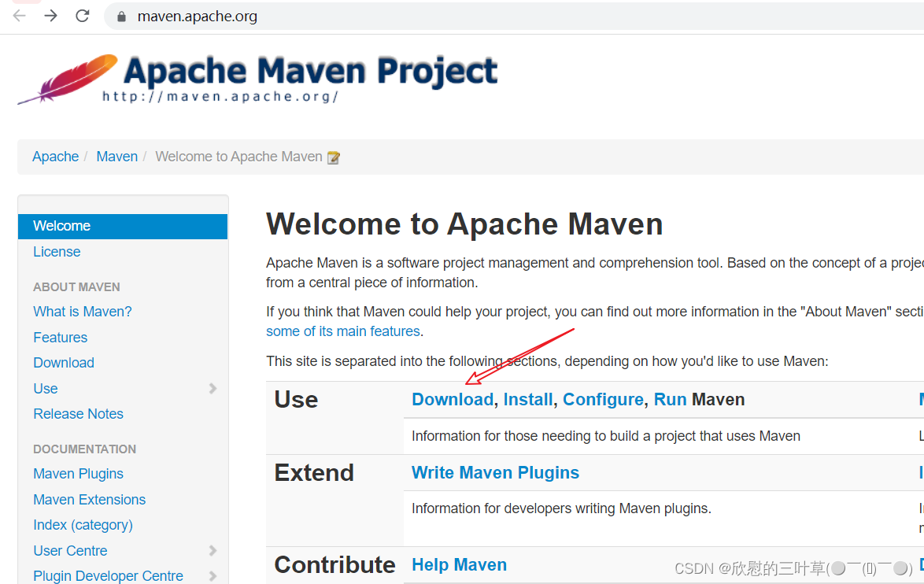Expand the User Centre chevron

point(213,550)
